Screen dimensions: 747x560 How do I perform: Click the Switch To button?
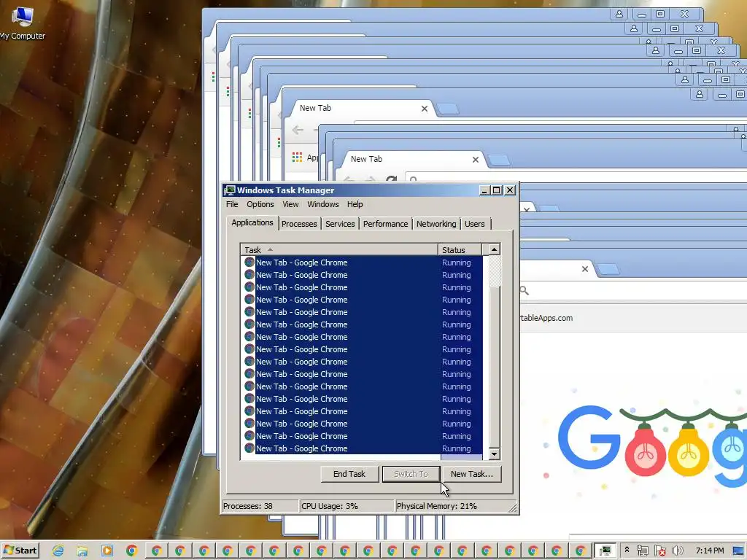click(411, 474)
